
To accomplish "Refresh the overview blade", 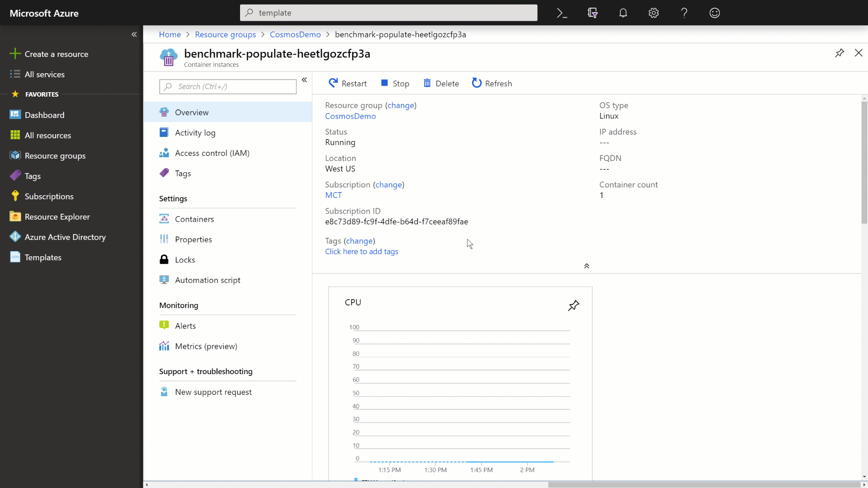I will (x=491, y=84).
